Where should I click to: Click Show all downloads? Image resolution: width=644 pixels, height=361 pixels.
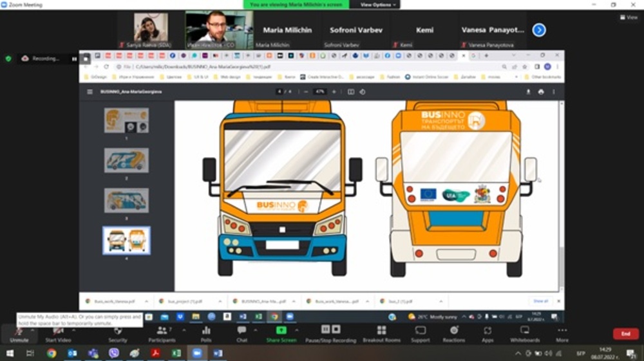(540, 301)
